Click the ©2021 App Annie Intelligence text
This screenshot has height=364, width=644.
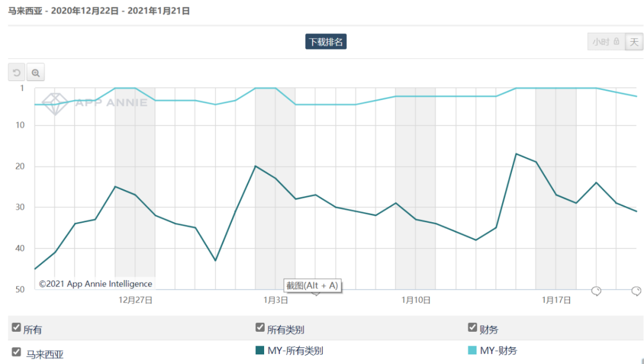tap(95, 284)
